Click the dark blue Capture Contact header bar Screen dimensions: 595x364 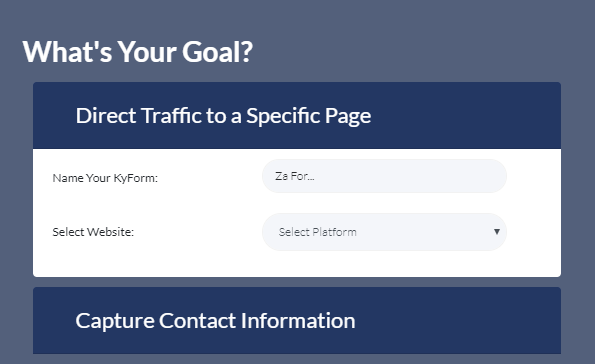click(x=297, y=321)
